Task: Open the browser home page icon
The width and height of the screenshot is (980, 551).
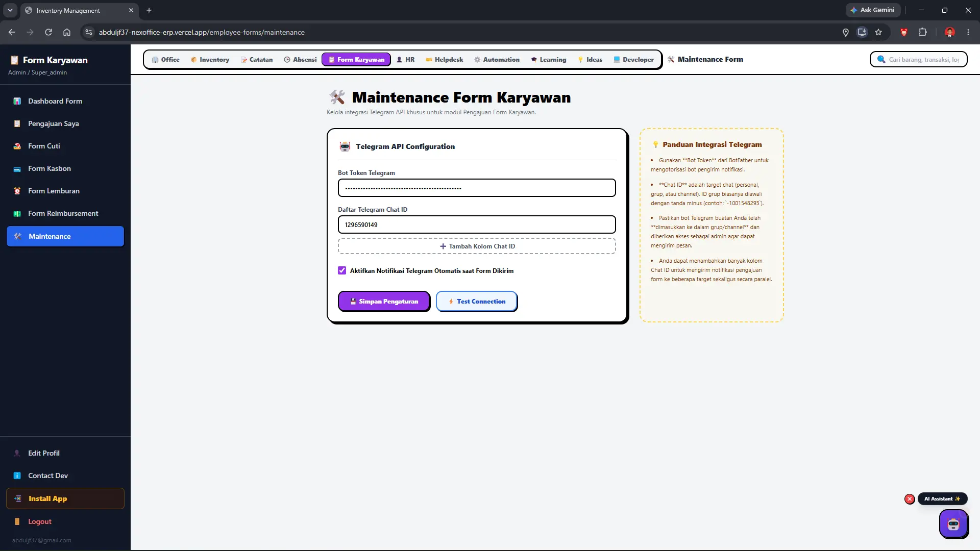Action: 67,32
